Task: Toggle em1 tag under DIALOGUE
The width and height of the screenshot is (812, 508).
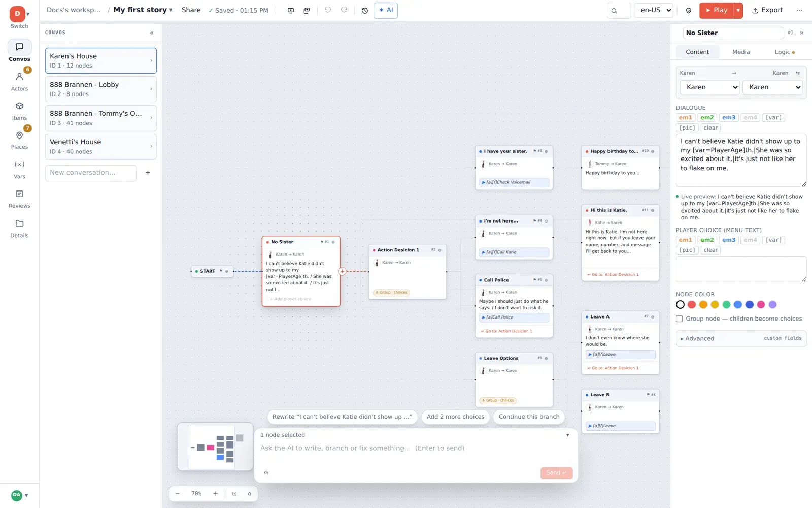Action: pyautogui.click(x=686, y=117)
